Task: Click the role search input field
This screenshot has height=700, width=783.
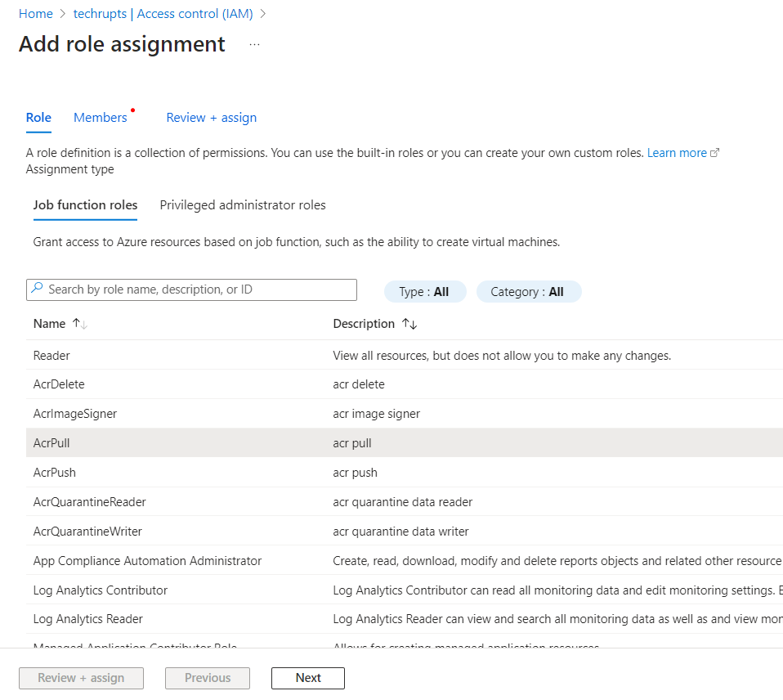Action: [196, 289]
